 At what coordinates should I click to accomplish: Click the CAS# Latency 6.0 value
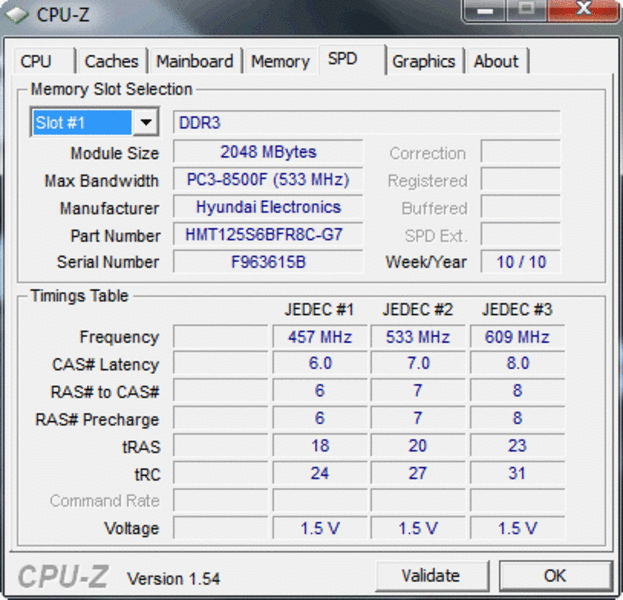pyautogui.click(x=320, y=363)
